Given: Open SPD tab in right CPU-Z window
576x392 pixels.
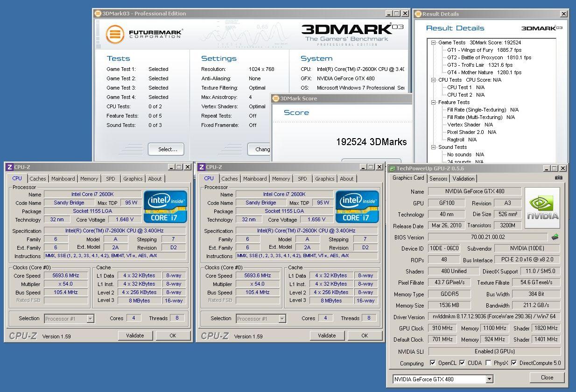Looking at the screenshot, I should 302,179.
